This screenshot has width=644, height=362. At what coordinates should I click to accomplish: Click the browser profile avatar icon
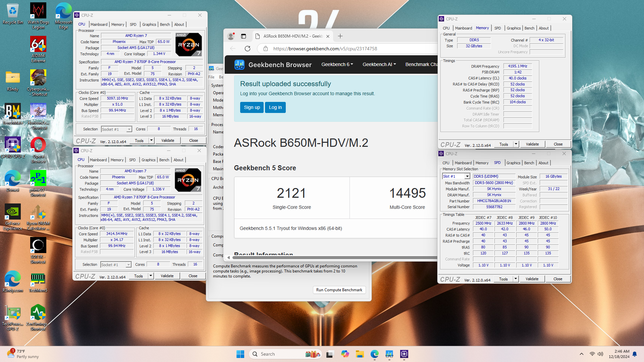[x=231, y=36]
